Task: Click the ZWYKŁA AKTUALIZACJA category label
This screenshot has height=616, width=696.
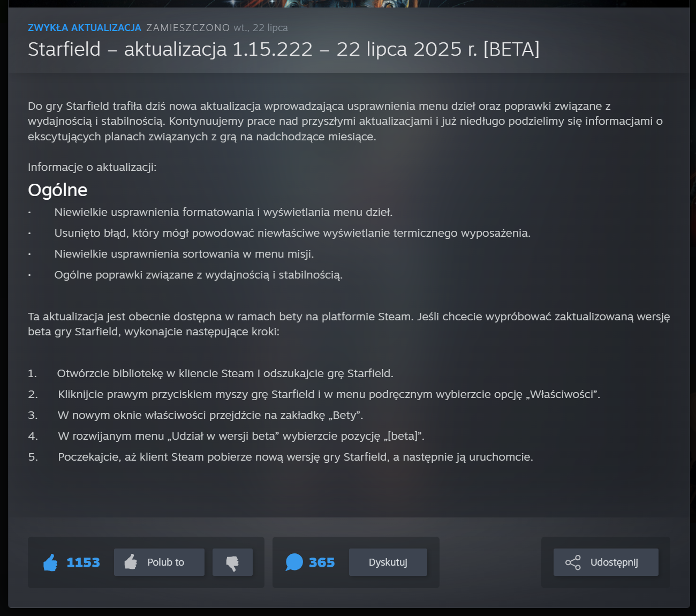Action: point(85,28)
